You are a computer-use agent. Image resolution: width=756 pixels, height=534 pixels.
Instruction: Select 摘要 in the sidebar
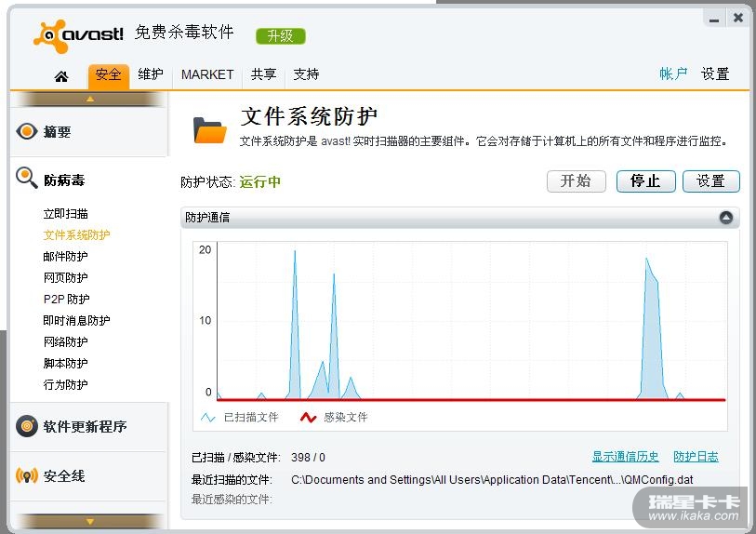click(58, 132)
